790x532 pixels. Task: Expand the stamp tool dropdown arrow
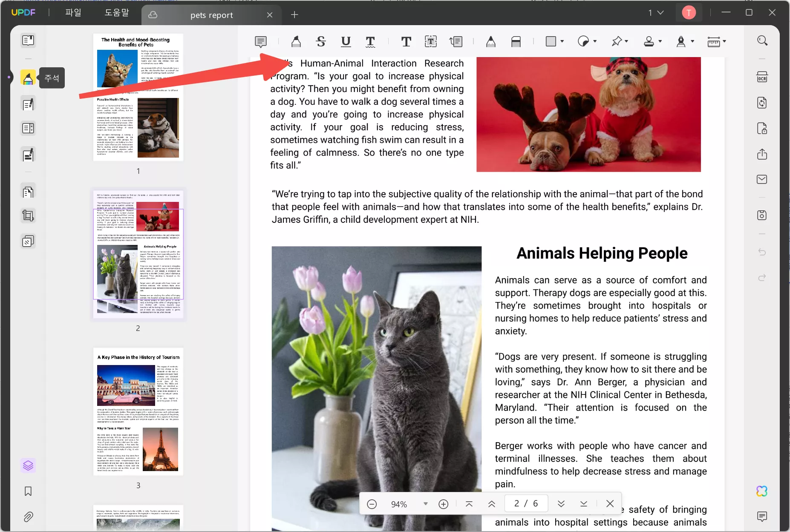[660, 41]
